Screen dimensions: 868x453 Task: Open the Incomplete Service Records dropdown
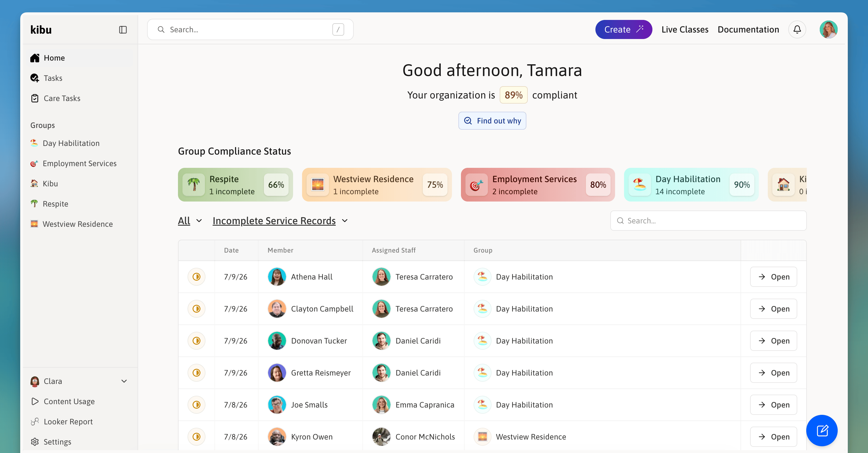pos(280,221)
